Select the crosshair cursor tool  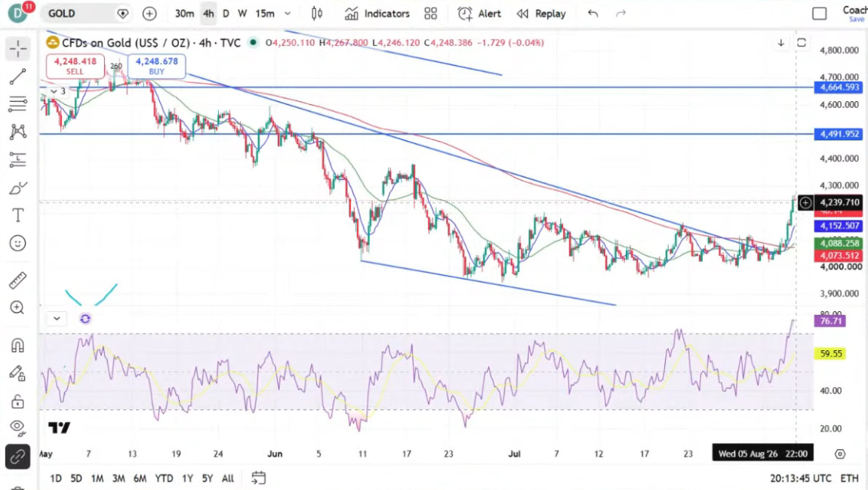click(17, 49)
